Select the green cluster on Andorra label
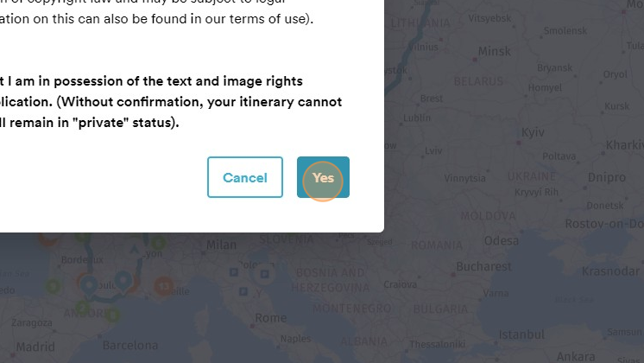 83,308
